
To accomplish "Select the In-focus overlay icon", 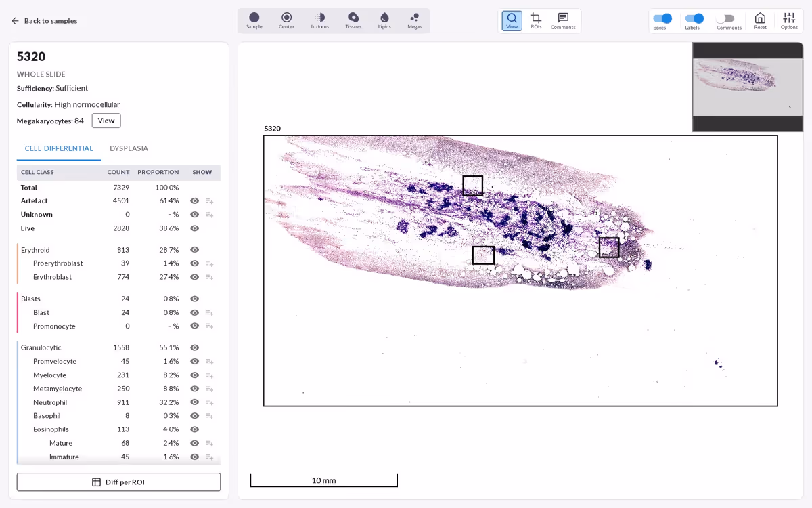I will tap(320, 20).
